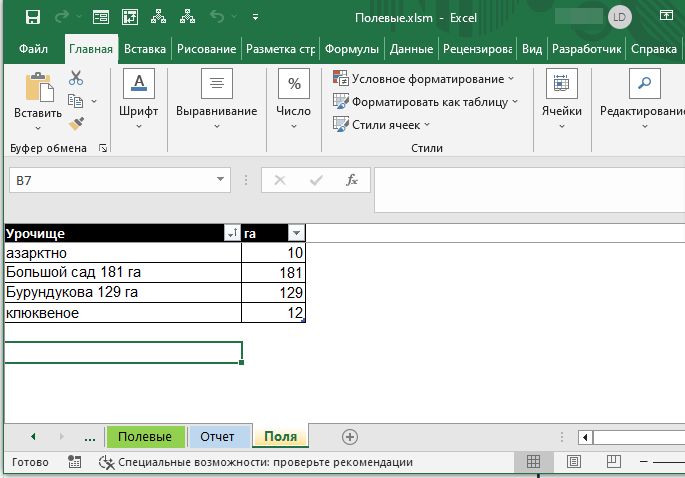The image size is (685, 478).
Task: Open ribbon display options icon
Action: 666,15
